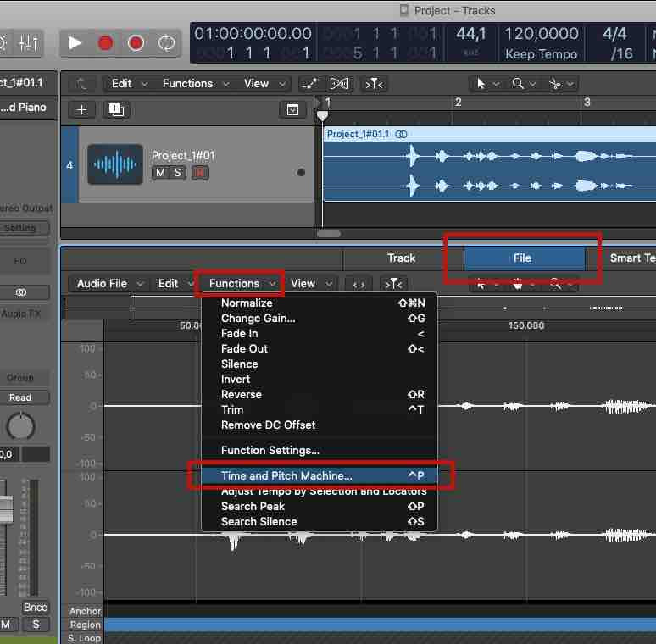The height and width of the screenshot is (644, 656).
Task: Click the playhead marker at bar 1
Action: click(322, 115)
